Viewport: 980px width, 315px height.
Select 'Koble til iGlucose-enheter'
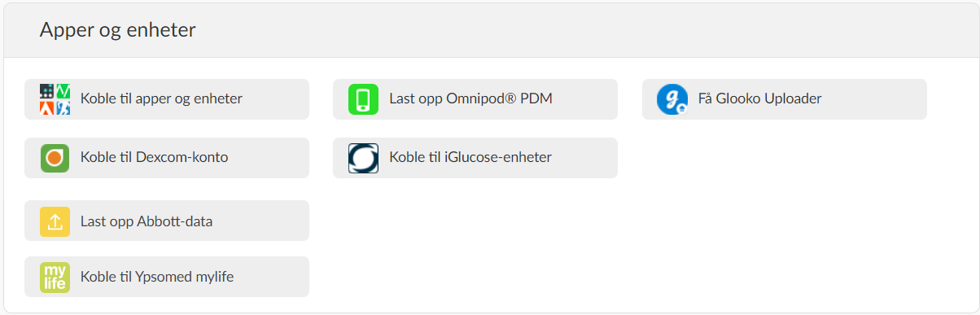(x=475, y=158)
